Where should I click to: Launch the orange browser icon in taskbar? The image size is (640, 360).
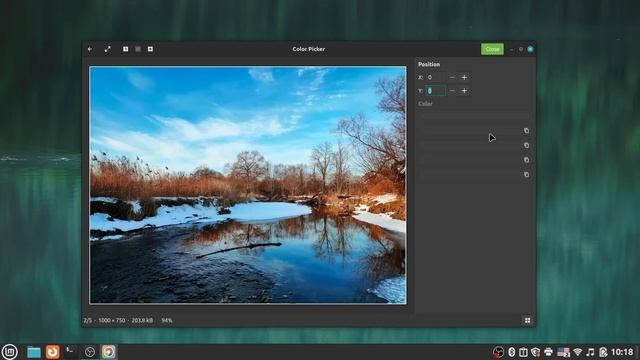[52, 352]
